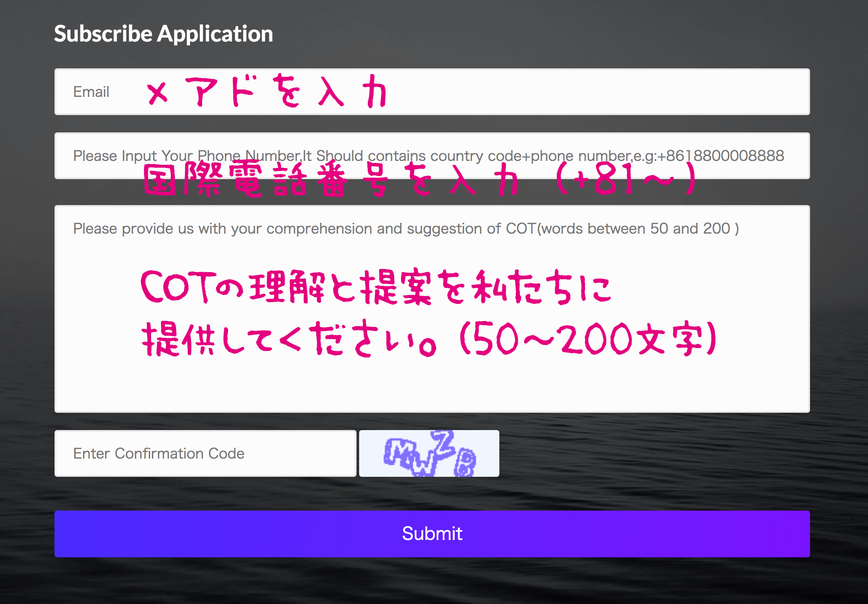Refresh the captcha verification image

[x=429, y=453]
